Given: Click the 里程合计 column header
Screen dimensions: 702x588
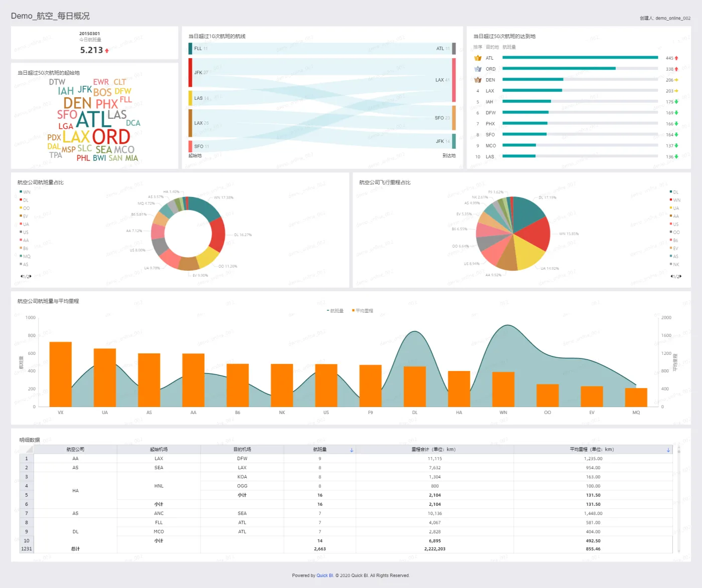Looking at the screenshot, I should pos(434,450).
